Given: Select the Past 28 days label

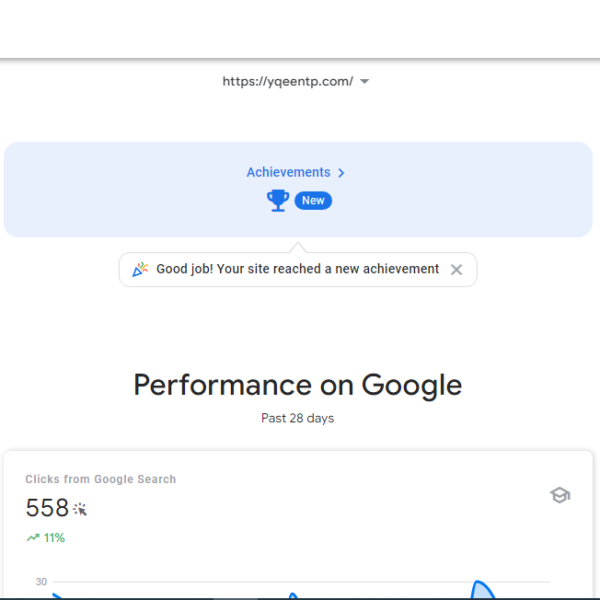Looking at the screenshot, I should point(297,418).
